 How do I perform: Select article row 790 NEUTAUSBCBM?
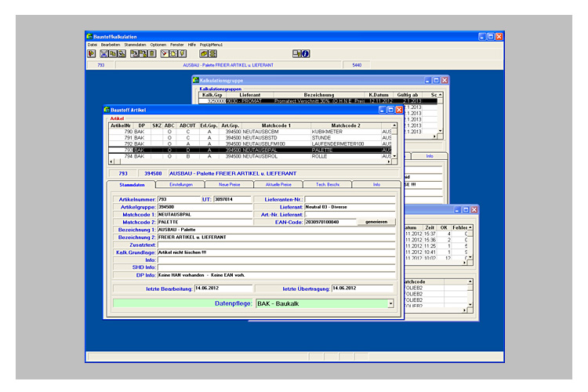(250, 132)
